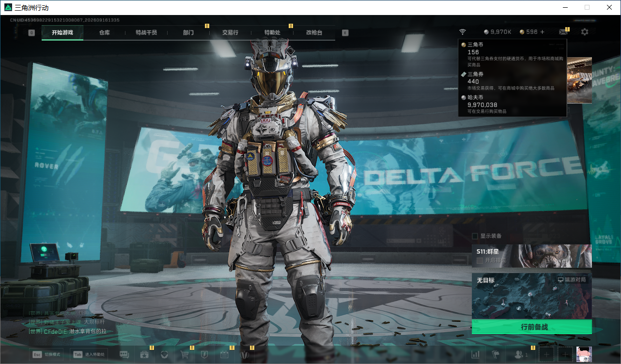The width and height of the screenshot is (621, 364).
Task: Open the player avatar profile picture
Action: pos(584,355)
